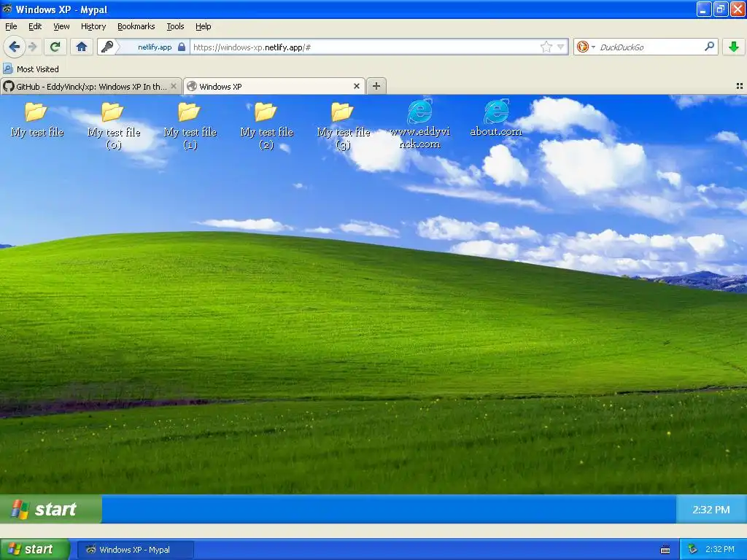The width and height of the screenshot is (747, 560).
Task: Select the My test file (0) folder
Action: pyautogui.click(x=113, y=125)
